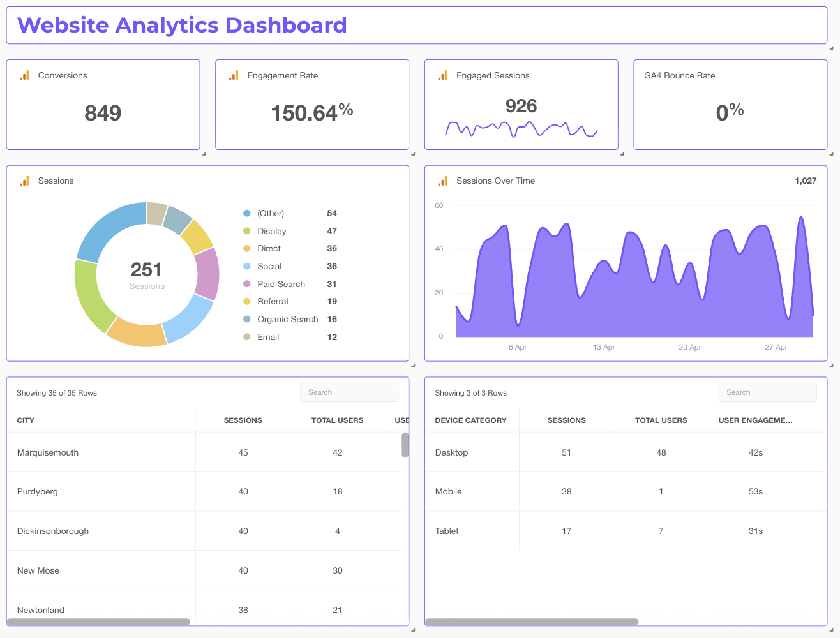Click the 849 Conversions value

point(103,113)
